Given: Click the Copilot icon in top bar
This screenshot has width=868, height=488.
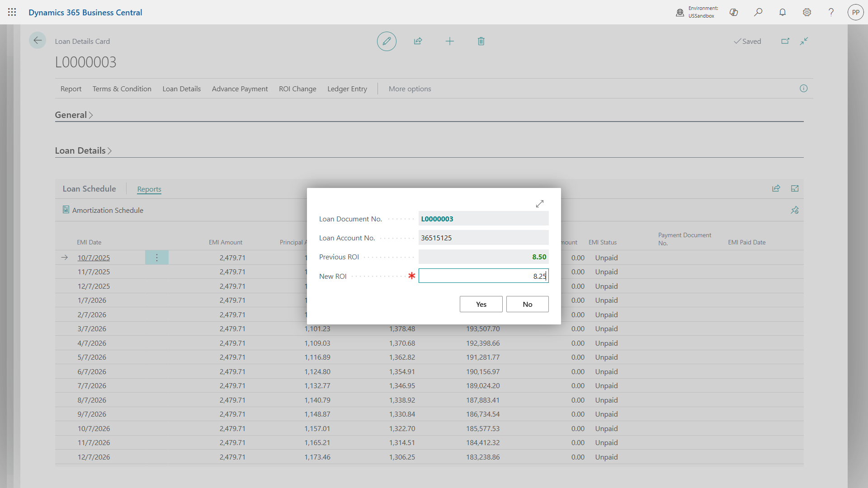Looking at the screenshot, I should [734, 12].
